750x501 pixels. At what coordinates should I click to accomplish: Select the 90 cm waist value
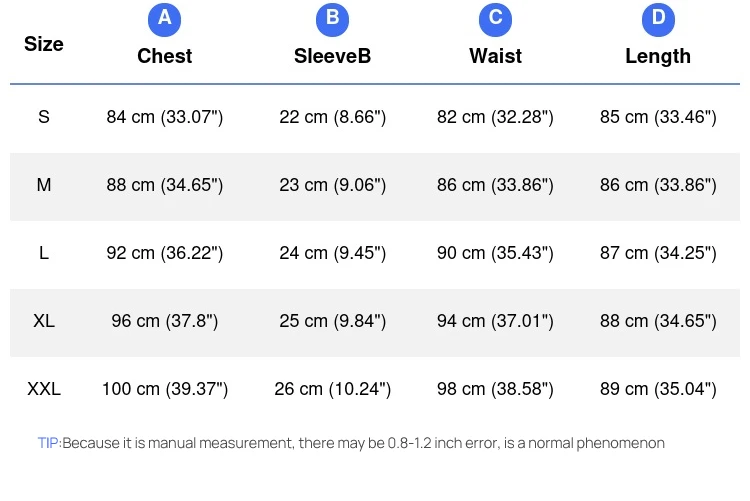pyautogui.click(x=495, y=253)
